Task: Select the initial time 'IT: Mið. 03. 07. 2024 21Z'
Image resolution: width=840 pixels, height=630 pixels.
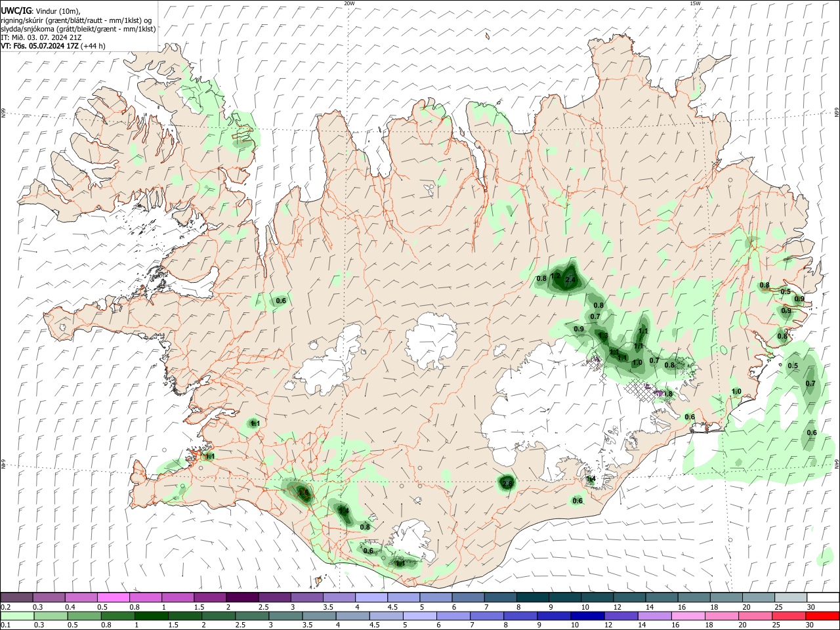Action: tap(41, 37)
